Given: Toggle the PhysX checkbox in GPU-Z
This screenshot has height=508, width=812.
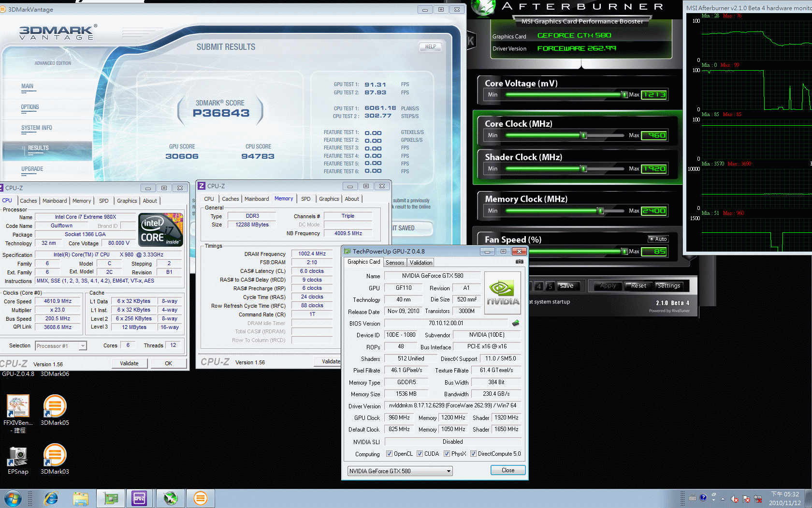Looking at the screenshot, I should tap(447, 454).
